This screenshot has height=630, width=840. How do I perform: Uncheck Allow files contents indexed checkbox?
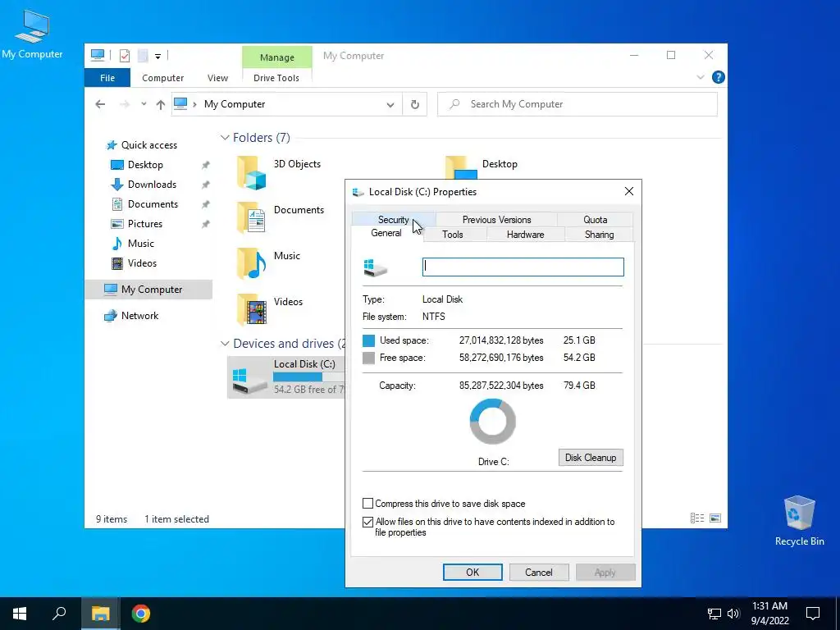click(x=367, y=522)
